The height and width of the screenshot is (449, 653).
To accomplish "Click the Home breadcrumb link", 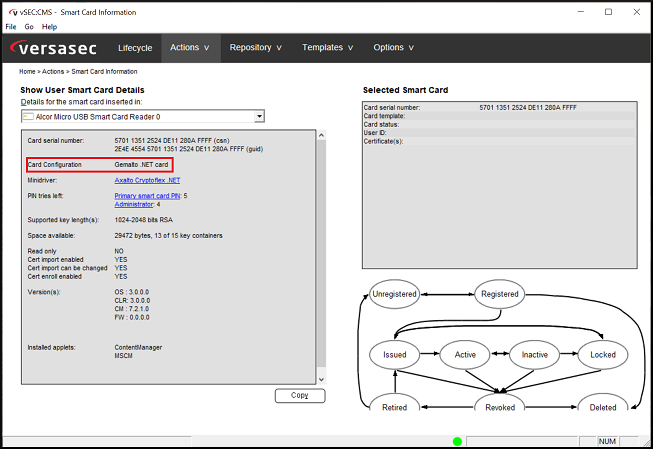I will 28,72.
